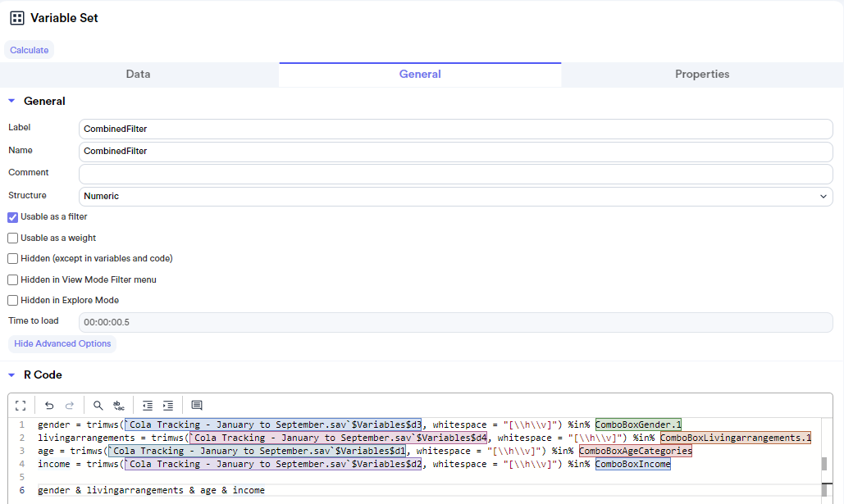Check 'Hidden in Explore Mode'

[x=11, y=300]
